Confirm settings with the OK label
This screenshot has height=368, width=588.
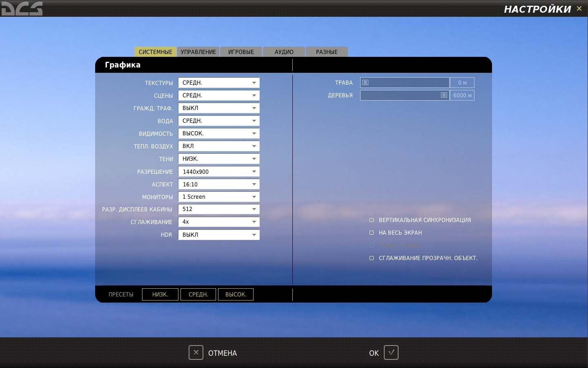point(374,353)
